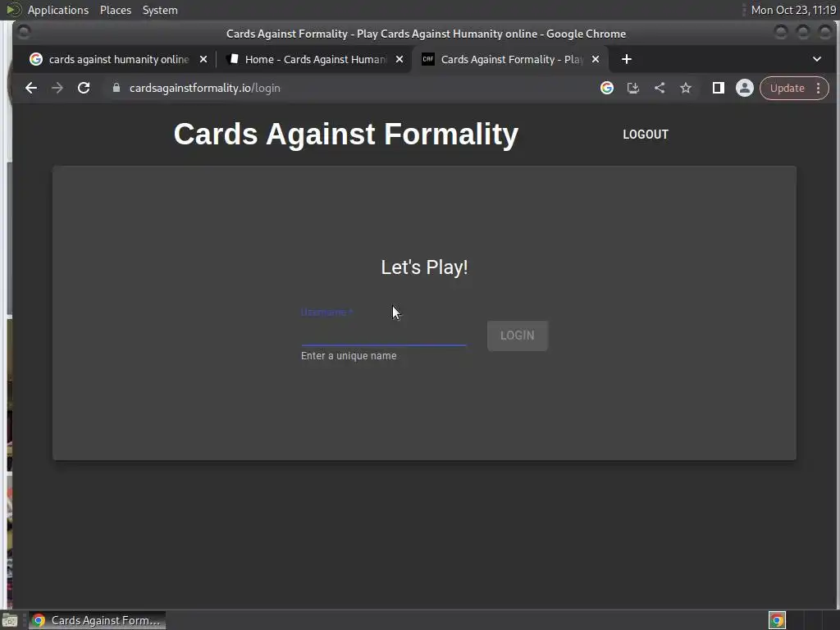This screenshot has height=630, width=840.
Task: Open the Places menu
Action: click(116, 10)
